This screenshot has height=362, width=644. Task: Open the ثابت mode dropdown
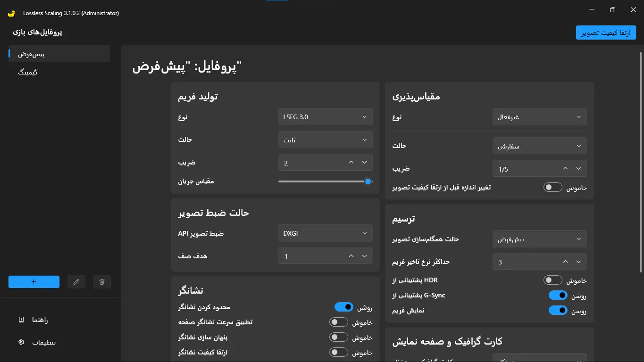[x=325, y=140]
